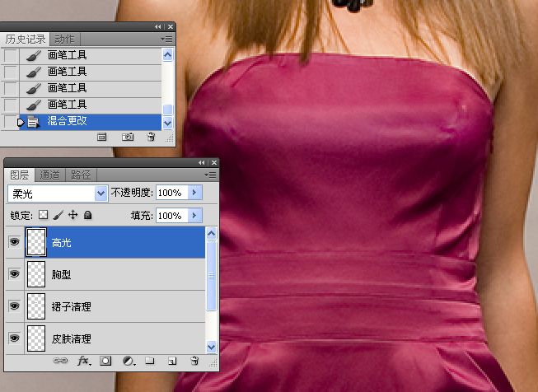Lock position move icon
This screenshot has height=392, width=538.
coord(73,215)
